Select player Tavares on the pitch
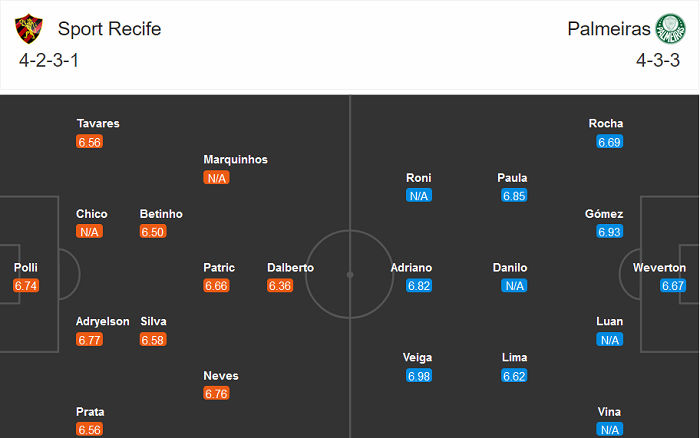Screen dimensions: 700x438 coord(98,124)
